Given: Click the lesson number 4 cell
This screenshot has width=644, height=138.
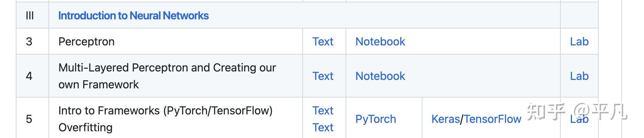Looking at the screenshot, I should pos(32,76).
